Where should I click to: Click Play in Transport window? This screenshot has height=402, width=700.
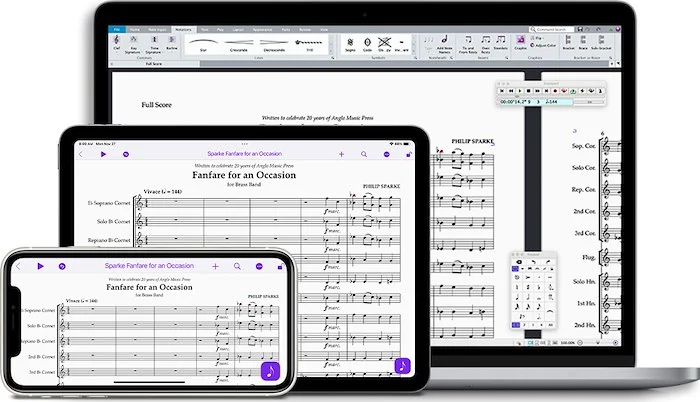coord(520,91)
